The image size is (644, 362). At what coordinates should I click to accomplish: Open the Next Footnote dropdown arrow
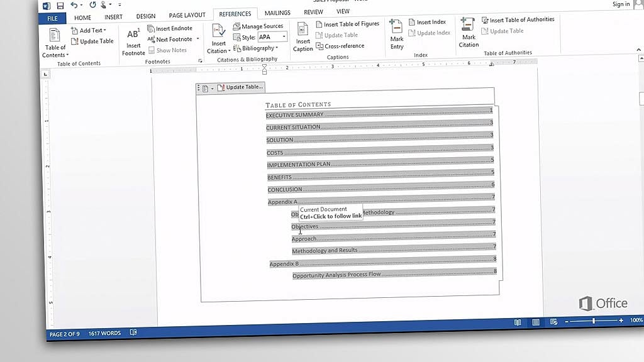tap(198, 39)
